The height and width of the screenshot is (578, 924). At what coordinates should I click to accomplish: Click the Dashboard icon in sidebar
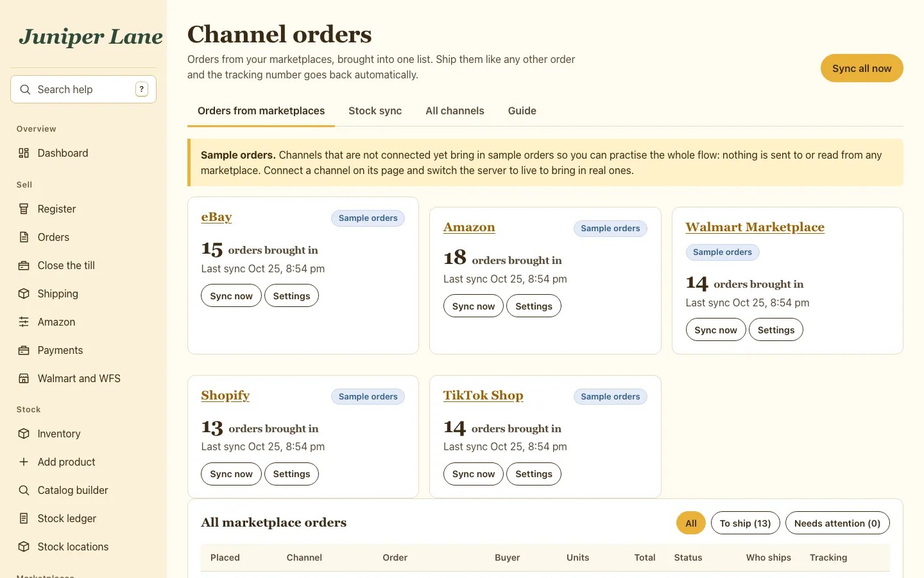[24, 153]
